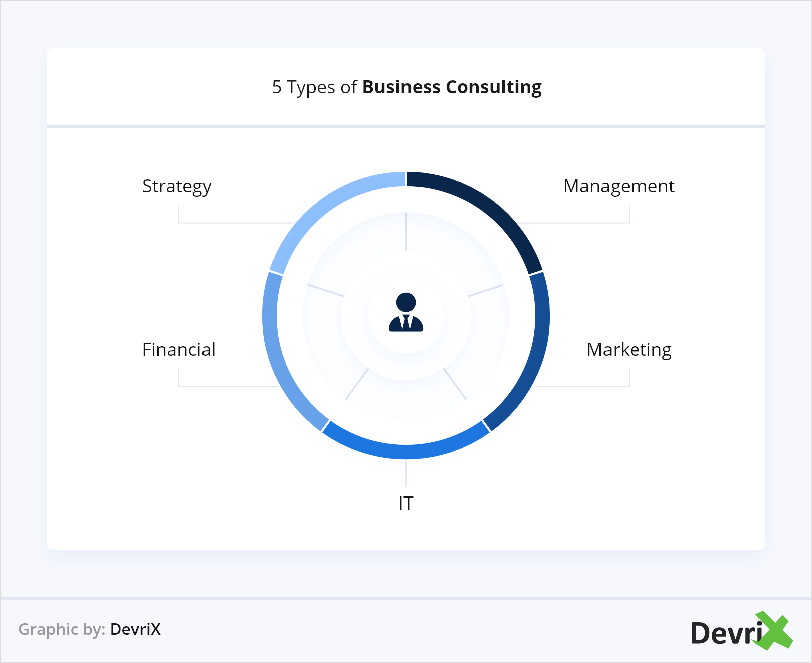Click the Strategy label

[177, 186]
